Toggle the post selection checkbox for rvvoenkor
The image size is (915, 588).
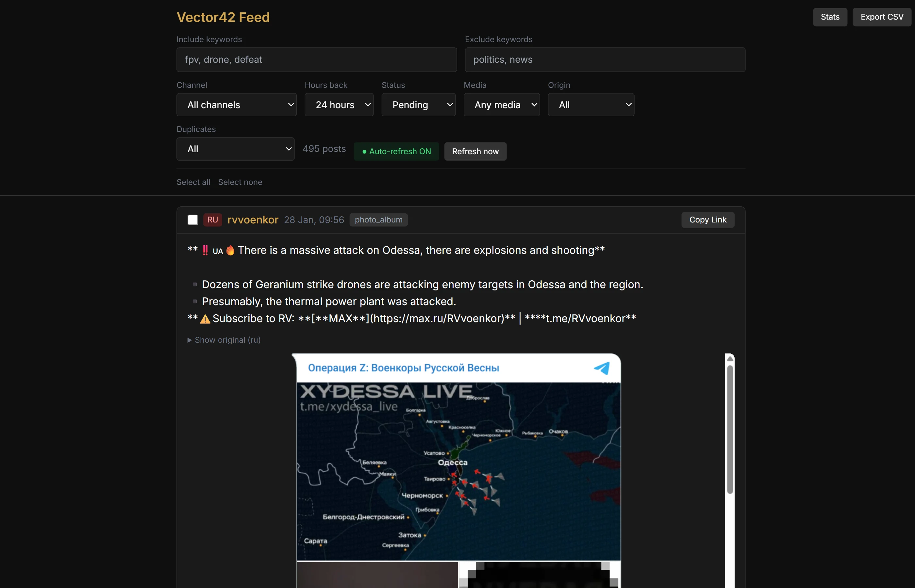[192, 220]
